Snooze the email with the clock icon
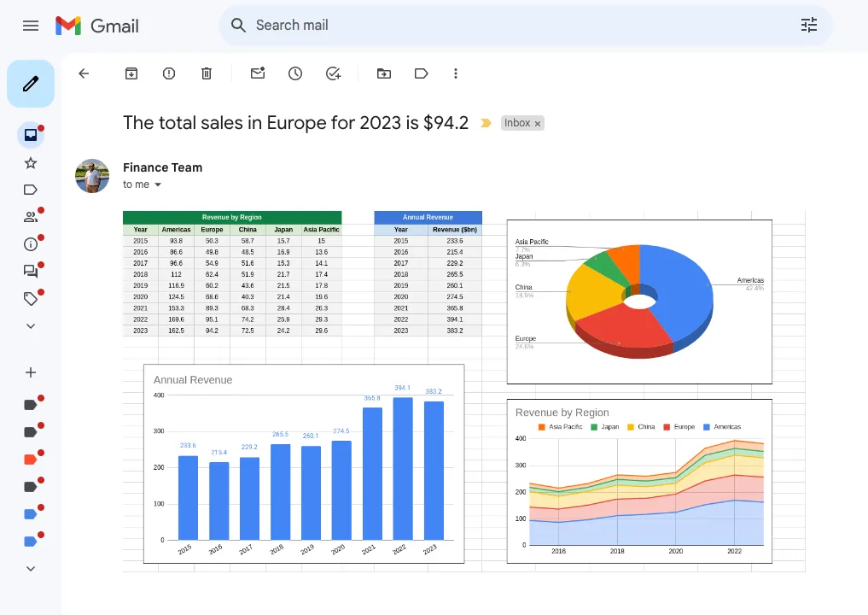 click(x=294, y=73)
